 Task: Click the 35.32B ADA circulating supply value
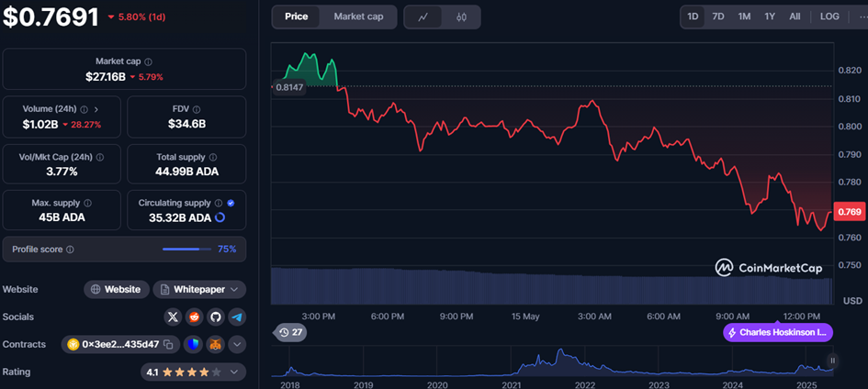point(180,217)
